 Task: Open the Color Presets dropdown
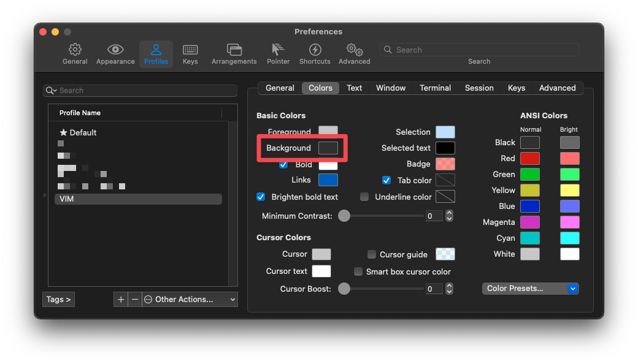click(x=531, y=288)
